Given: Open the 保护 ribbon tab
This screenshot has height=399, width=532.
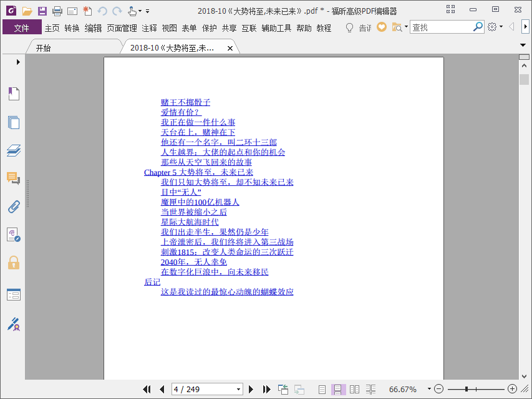Looking at the screenshot, I should [x=210, y=28].
